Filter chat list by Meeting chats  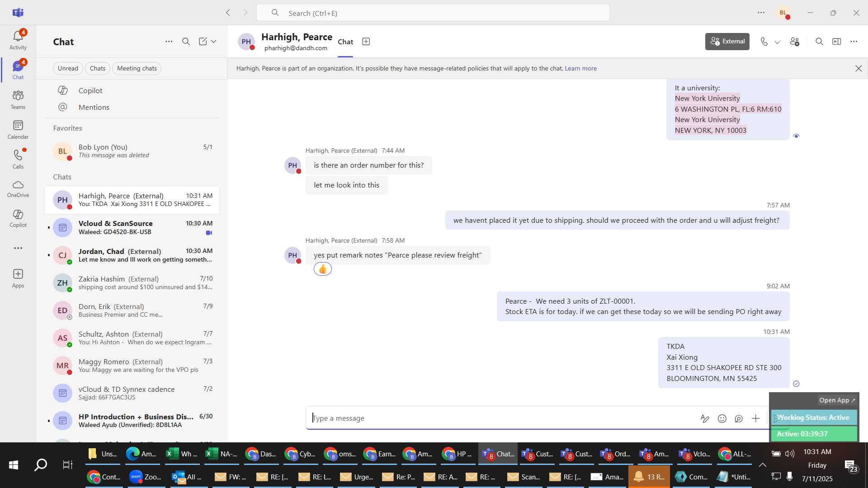(137, 69)
